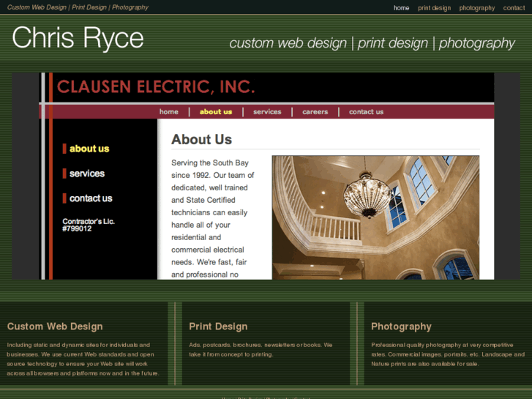This screenshot has height=399, width=532.
Task: Click the Clausen Electric, Inc. portfolio screenshot heading
Action: 156,86
